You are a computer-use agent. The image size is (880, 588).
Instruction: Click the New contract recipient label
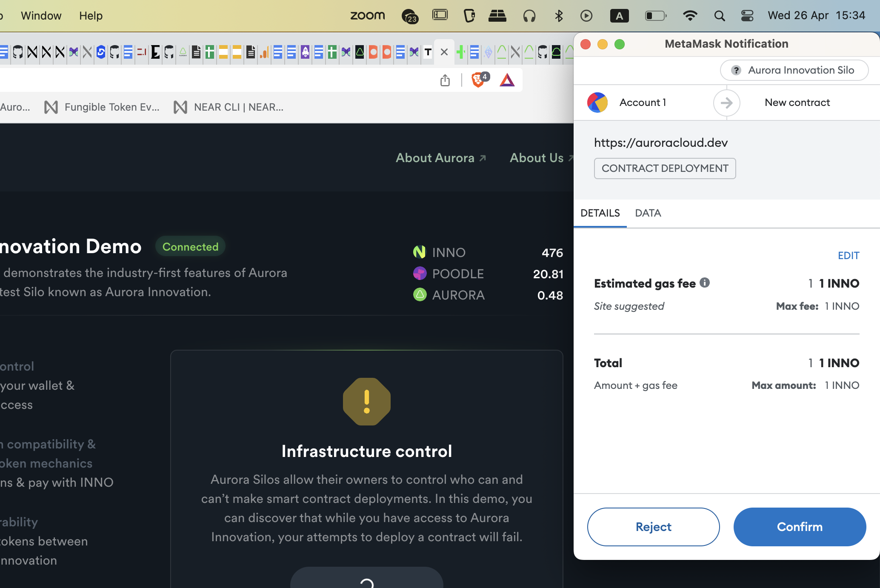(797, 103)
